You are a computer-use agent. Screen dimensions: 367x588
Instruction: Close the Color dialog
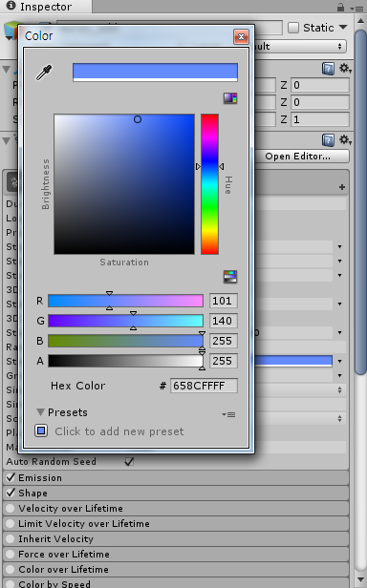click(241, 36)
